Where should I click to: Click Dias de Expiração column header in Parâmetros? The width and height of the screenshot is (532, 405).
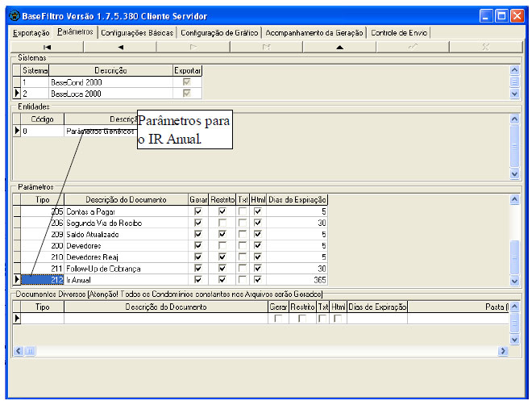click(297, 199)
